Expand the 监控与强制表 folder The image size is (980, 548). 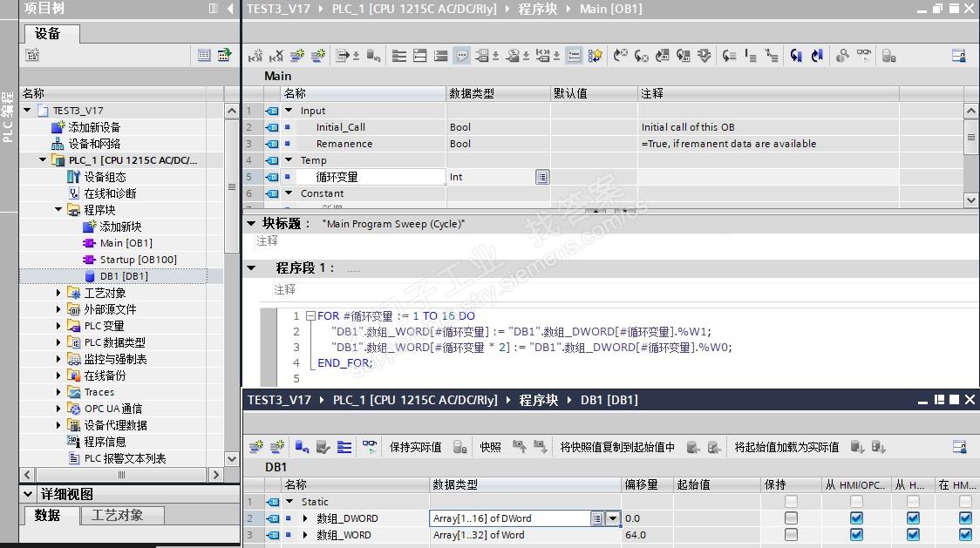[x=58, y=359]
